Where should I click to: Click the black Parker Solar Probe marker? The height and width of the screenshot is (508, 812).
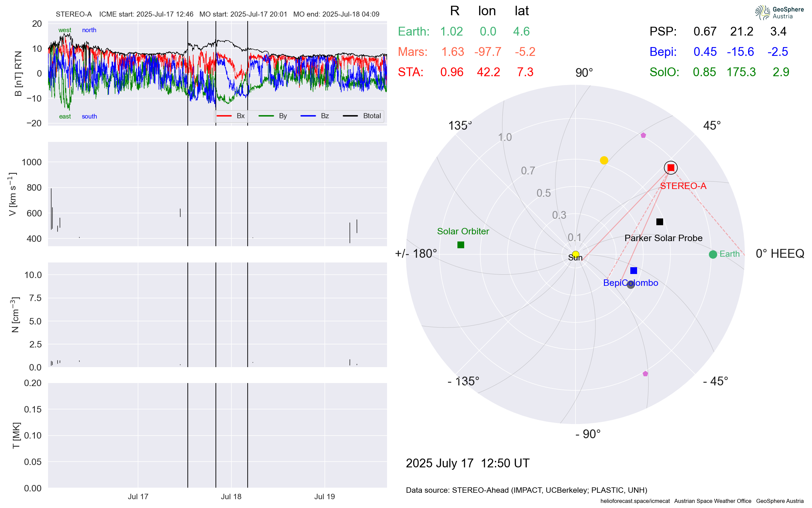pyautogui.click(x=659, y=222)
